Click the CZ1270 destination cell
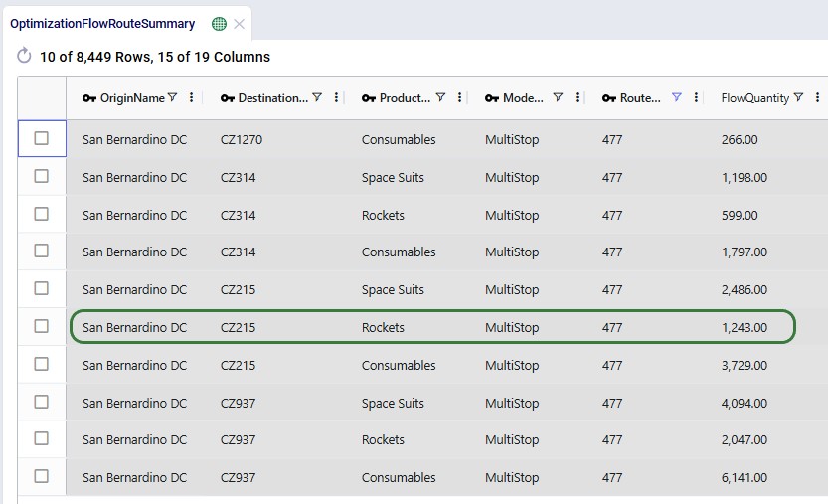828x504 pixels. click(x=242, y=139)
